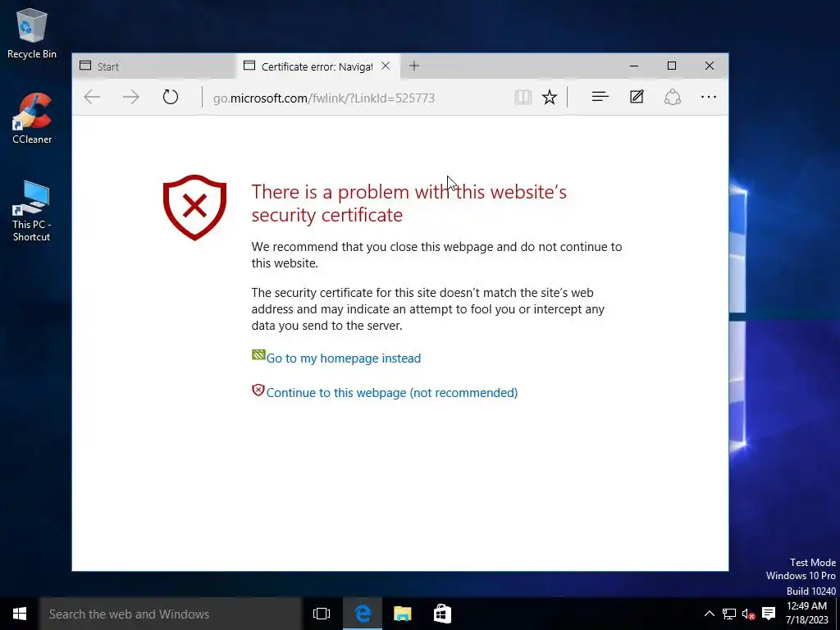
Task: Close the Edge window
Action: tap(710, 66)
